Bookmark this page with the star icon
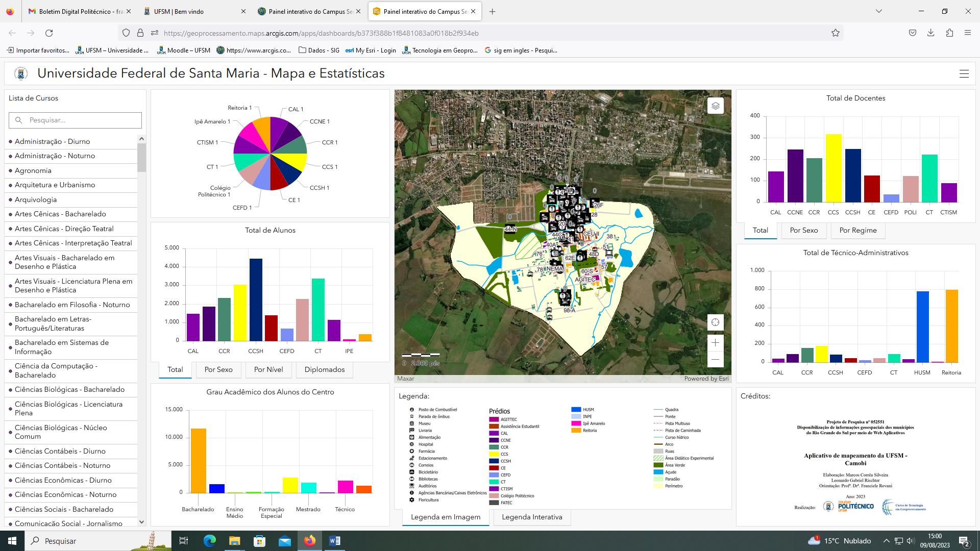 coord(835,33)
